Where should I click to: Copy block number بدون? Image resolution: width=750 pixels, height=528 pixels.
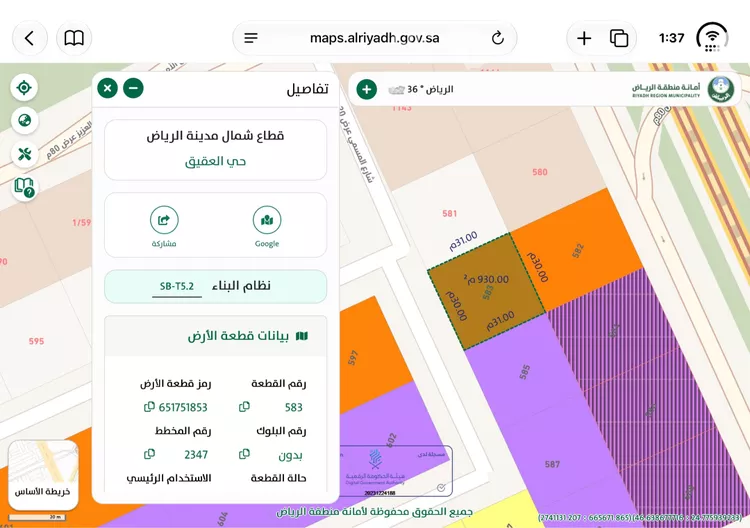244,454
